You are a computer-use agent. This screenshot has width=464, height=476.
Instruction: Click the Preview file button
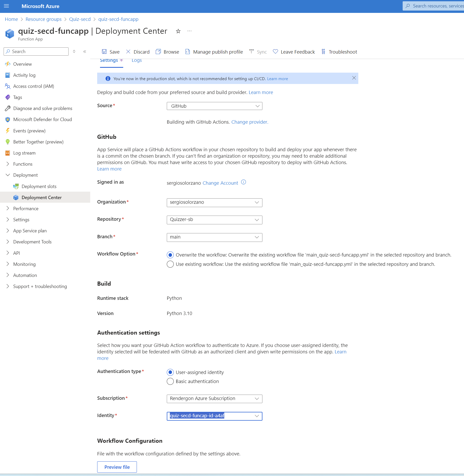pyautogui.click(x=117, y=467)
